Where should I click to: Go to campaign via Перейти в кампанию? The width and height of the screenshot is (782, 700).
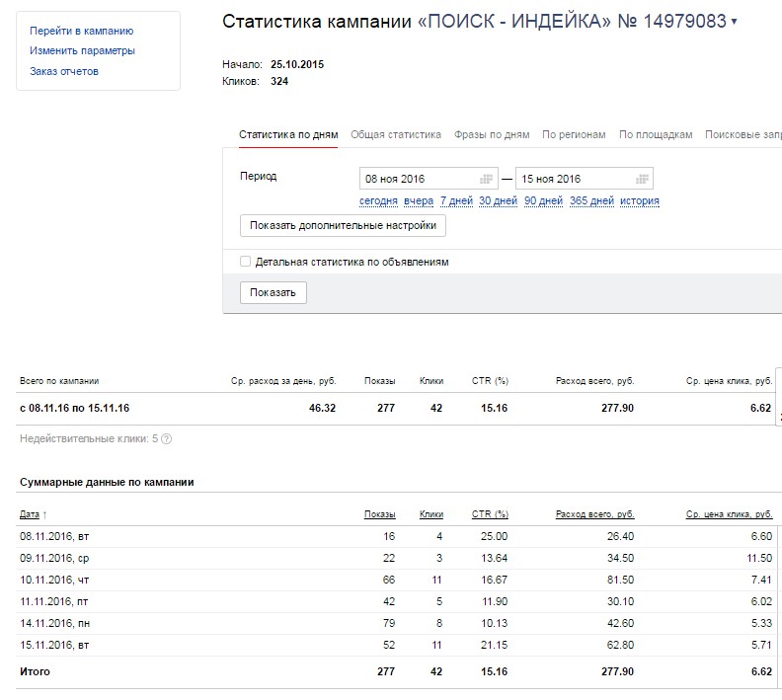(x=82, y=32)
